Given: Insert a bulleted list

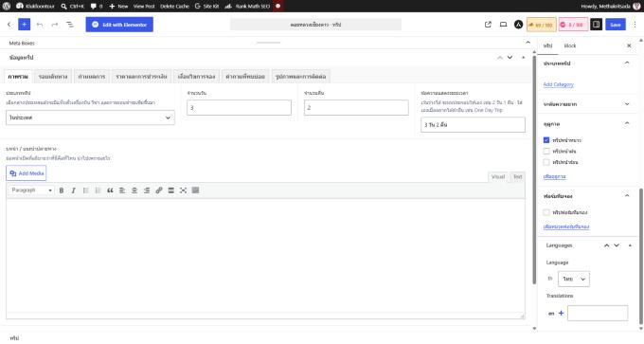Looking at the screenshot, I should pos(85,190).
